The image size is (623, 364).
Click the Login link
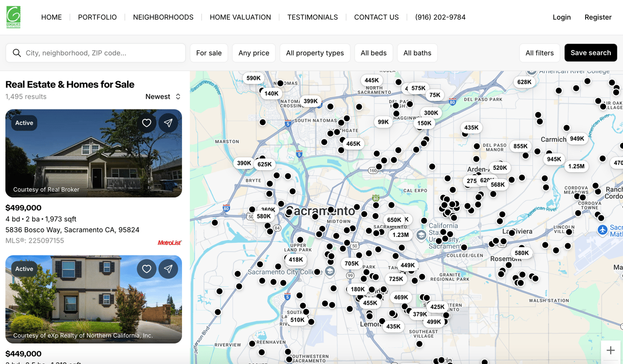(x=562, y=17)
